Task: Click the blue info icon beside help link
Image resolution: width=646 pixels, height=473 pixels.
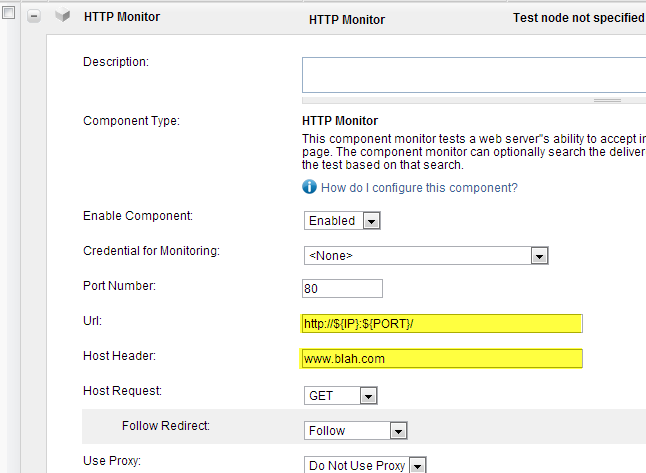Action: pos(309,187)
